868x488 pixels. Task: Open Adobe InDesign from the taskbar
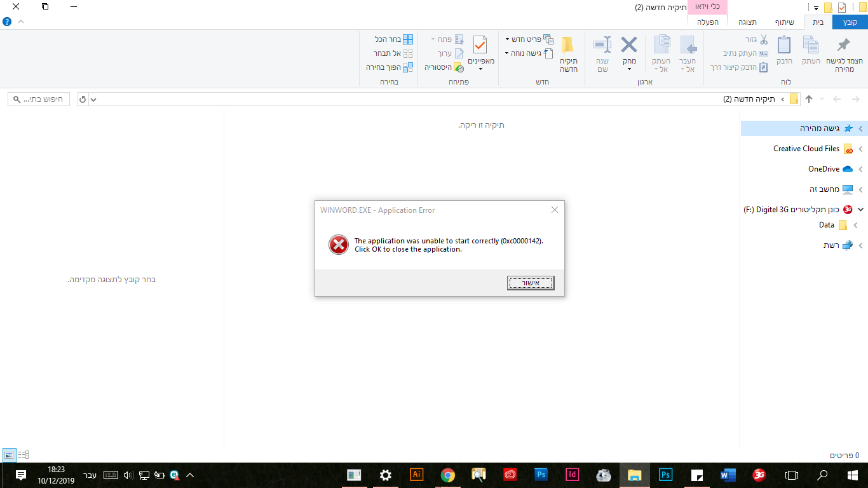pos(573,475)
